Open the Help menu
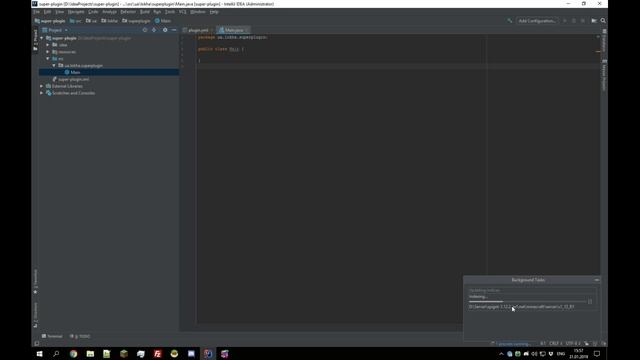 214,12
